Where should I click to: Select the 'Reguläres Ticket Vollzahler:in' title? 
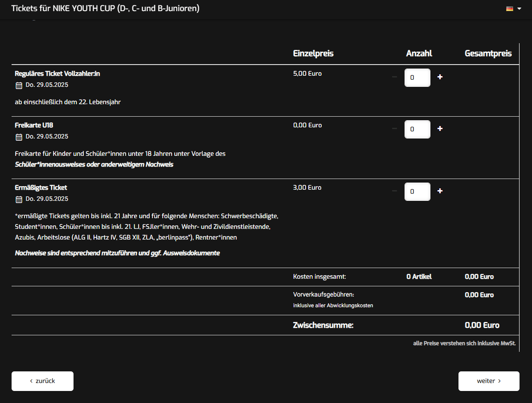coord(57,73)
